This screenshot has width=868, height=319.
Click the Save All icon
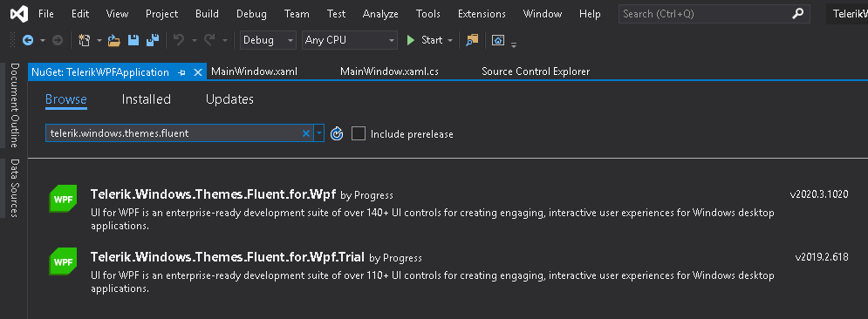(x=153, y=40)
